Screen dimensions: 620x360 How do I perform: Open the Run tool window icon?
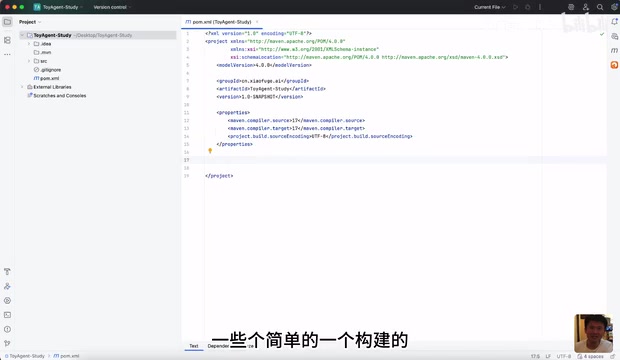tap(7, 286)
